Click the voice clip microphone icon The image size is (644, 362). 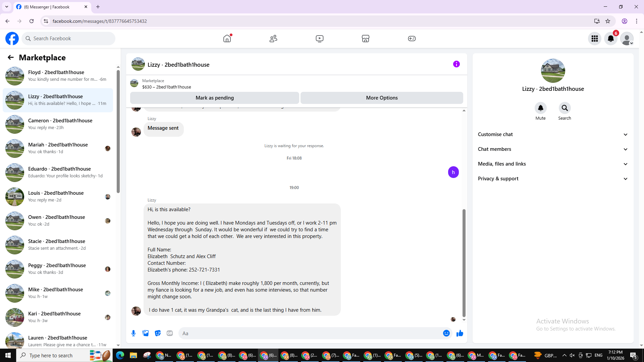(133, 333)
